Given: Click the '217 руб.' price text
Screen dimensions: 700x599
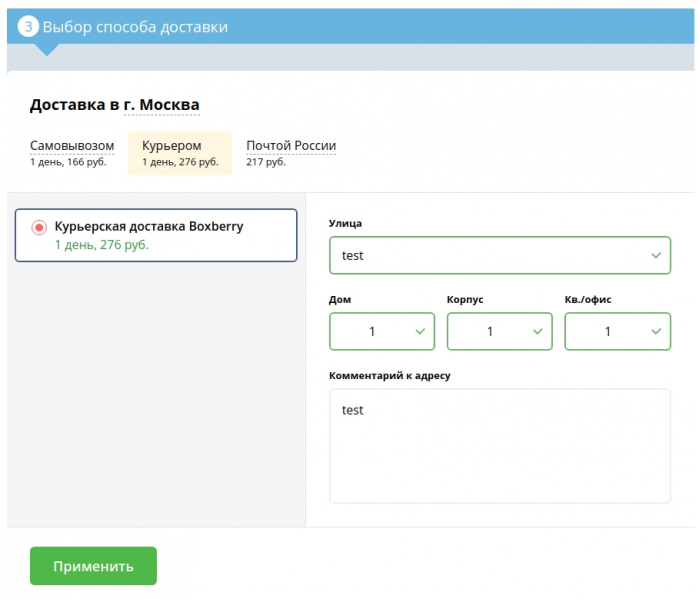Looking at the screenshot, I should click(x=266, y=162).
